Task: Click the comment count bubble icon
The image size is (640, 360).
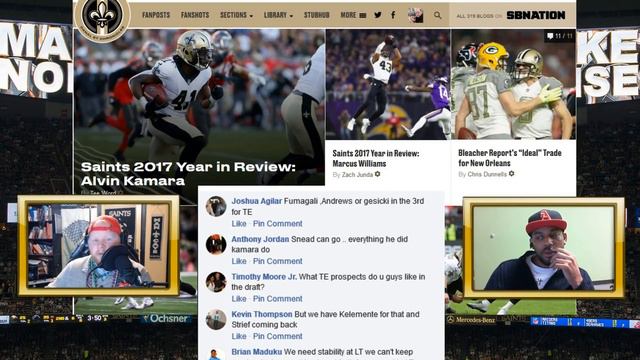Action: pyautogui.click(x=550, y=36)
